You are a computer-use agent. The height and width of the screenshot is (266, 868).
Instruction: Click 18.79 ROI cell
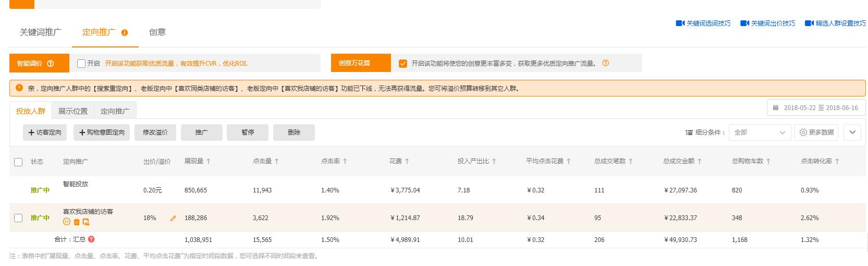coord(466,218)
